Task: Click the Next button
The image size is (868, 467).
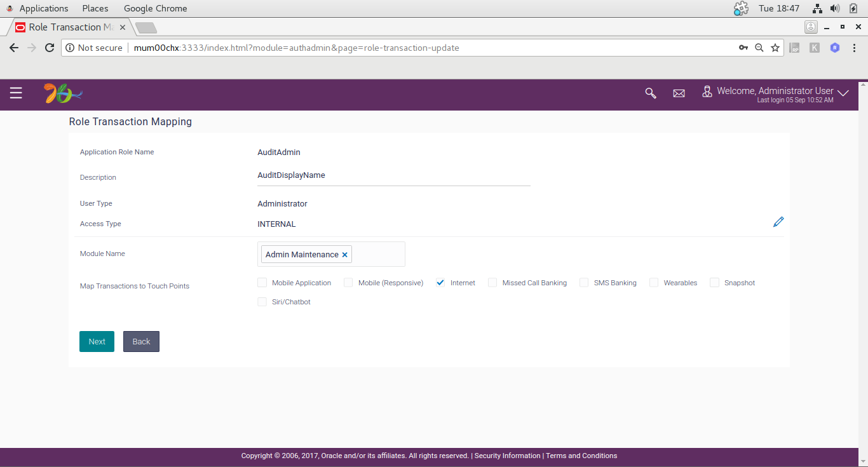Action: coord(97,341)
